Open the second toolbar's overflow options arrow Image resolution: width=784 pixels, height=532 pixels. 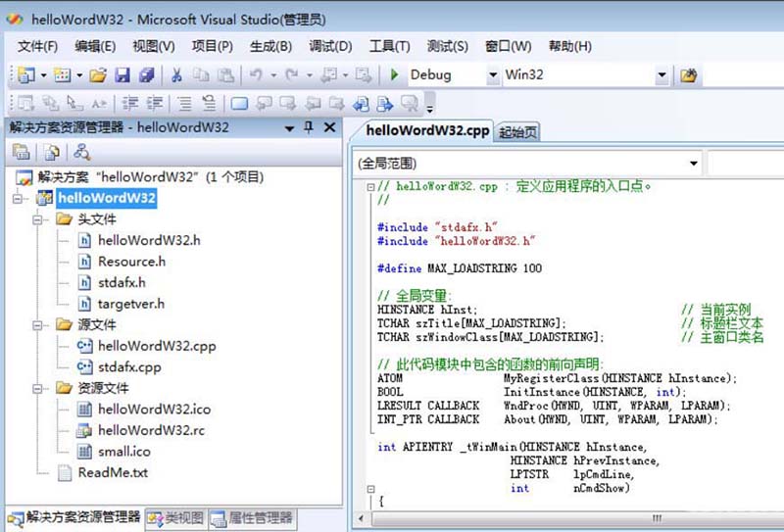coord(429,107)
